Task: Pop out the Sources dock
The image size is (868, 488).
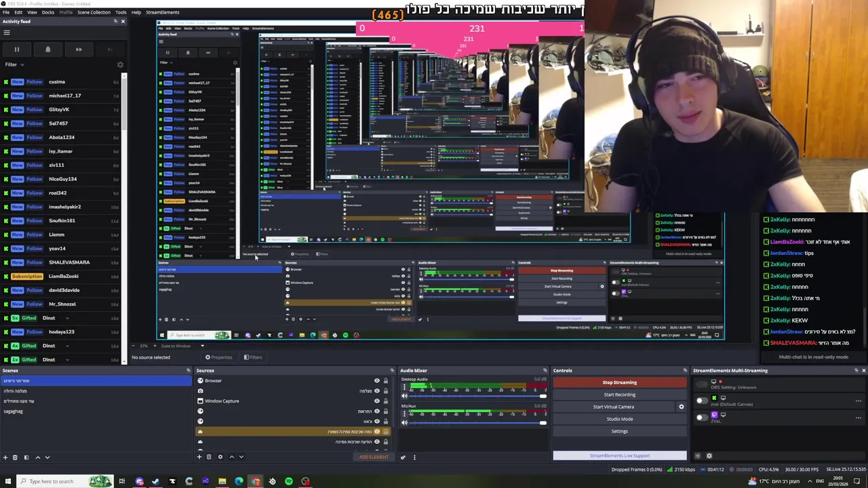Action: click(x=391, y=371)
